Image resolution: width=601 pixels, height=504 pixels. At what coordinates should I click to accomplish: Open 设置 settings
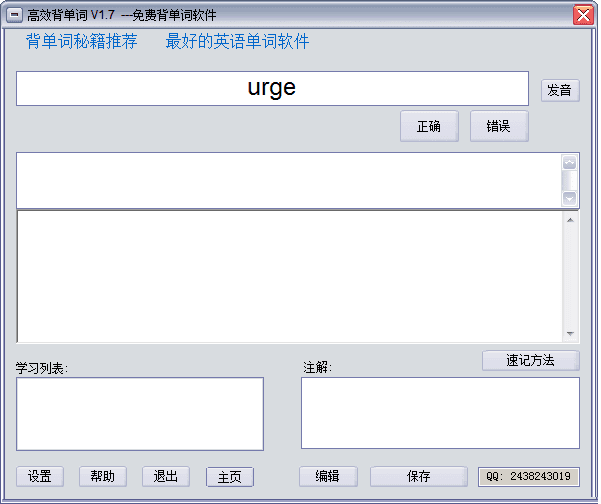tap(40, 476)
